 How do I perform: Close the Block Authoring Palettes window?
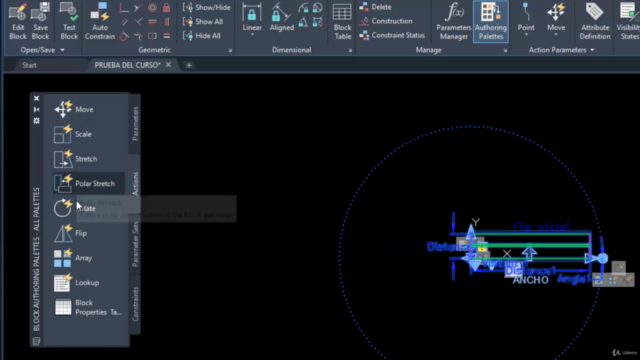point(36,98)
